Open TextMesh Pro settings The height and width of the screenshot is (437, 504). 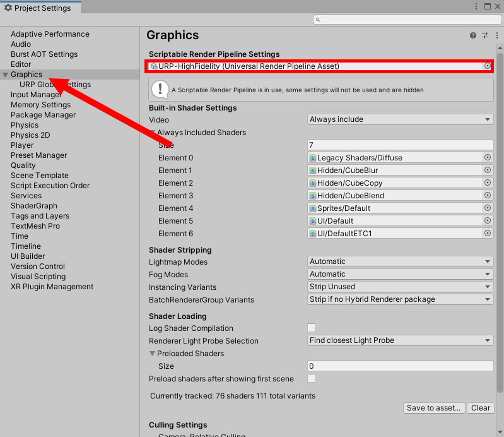35,226
